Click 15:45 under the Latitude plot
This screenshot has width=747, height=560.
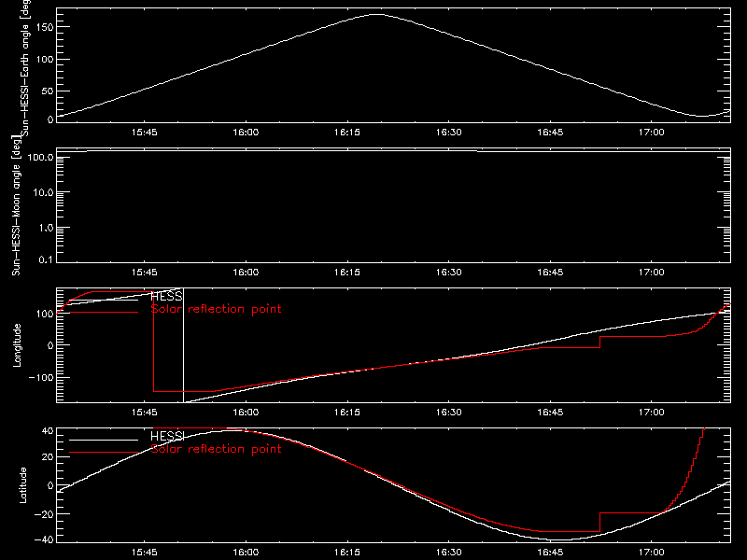(x=145, y=553)
